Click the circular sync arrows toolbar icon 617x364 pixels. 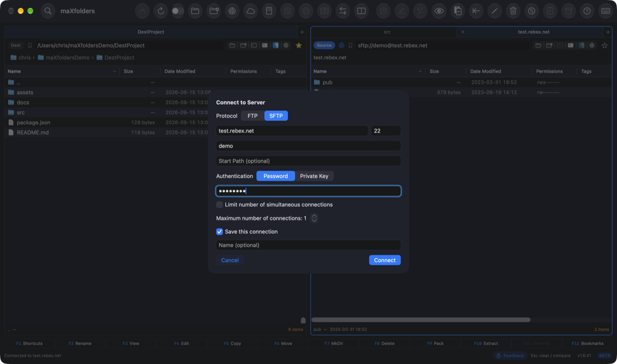click(532, 11)
